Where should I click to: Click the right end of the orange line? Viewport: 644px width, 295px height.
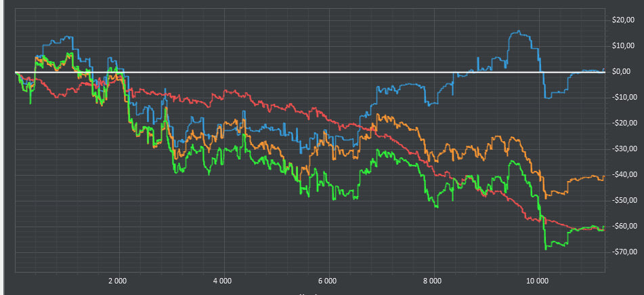(x=603, y=177)
